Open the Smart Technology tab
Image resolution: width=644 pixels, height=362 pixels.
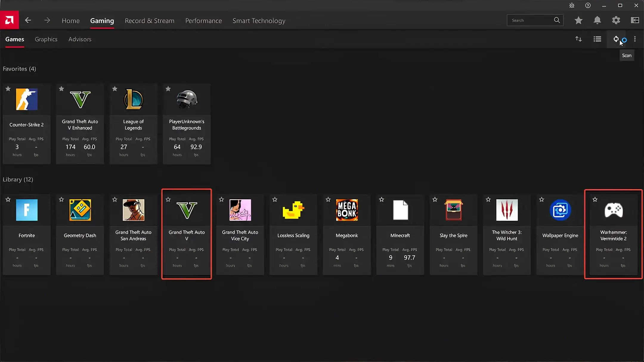pos(259,21)
